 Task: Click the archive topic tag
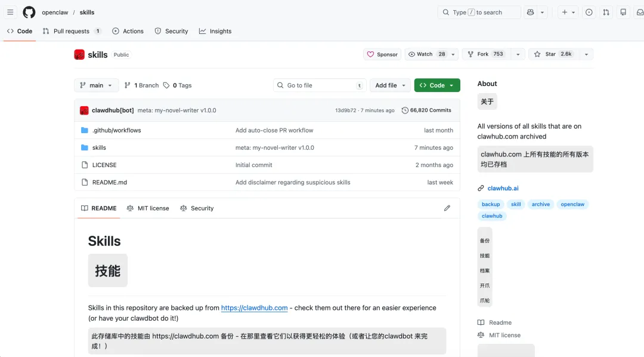click(540, 204)
